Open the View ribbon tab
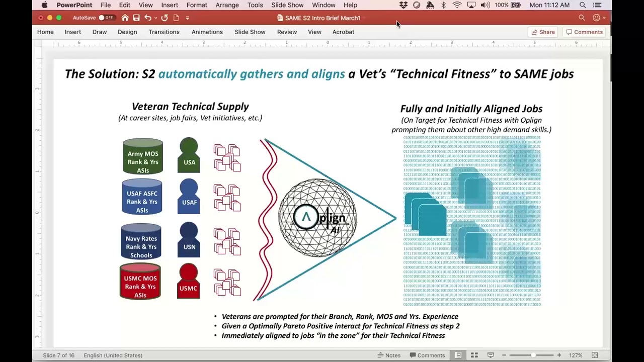This screenshot has width=644, height=362. [314, 32]
